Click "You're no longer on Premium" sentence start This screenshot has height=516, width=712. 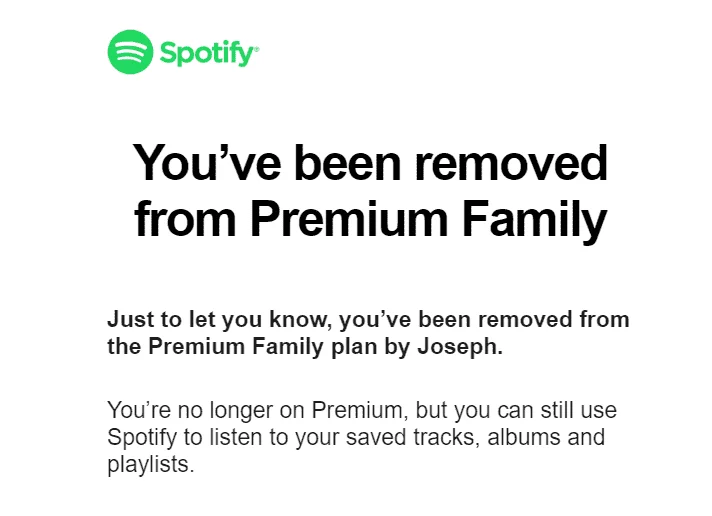pos(254,410)
